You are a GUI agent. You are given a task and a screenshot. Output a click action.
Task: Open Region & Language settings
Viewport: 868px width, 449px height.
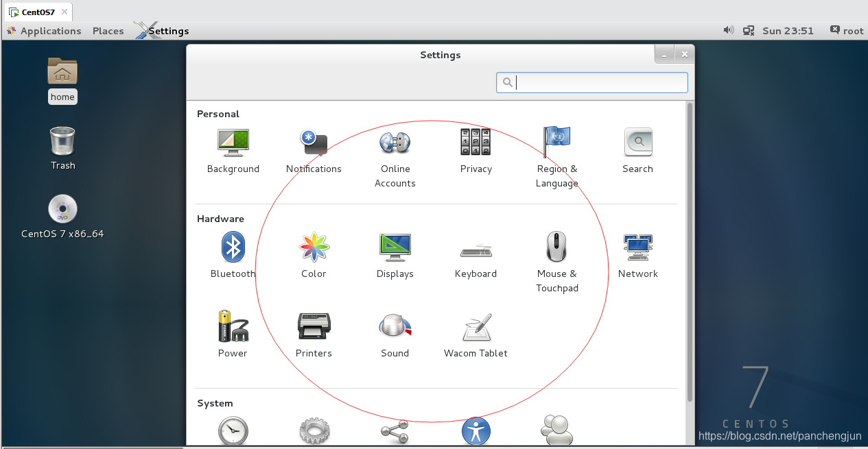pos(557,158)
